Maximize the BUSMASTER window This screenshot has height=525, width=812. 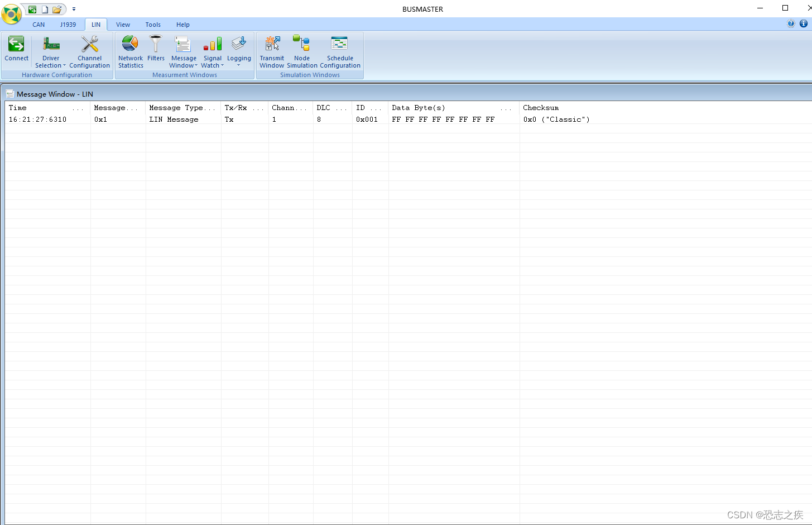coord(785,8)
